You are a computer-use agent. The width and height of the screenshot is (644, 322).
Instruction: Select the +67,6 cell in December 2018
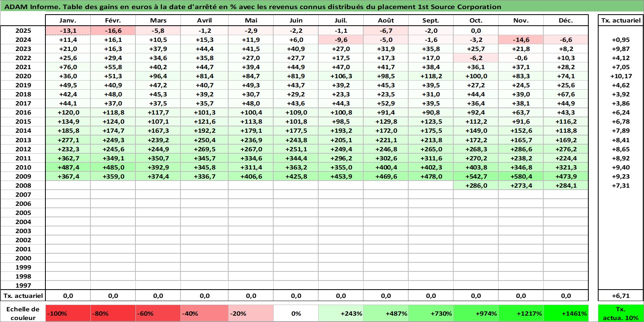566,94
